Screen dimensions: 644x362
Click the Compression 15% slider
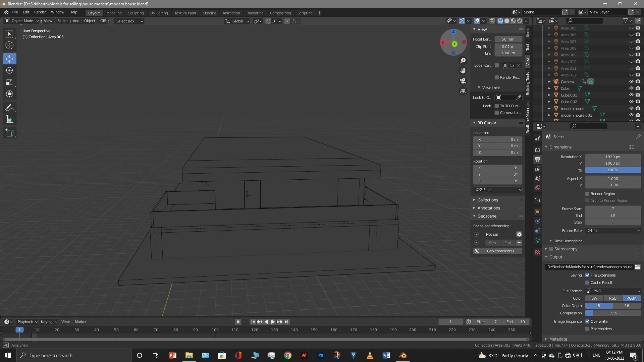point(613,313)
